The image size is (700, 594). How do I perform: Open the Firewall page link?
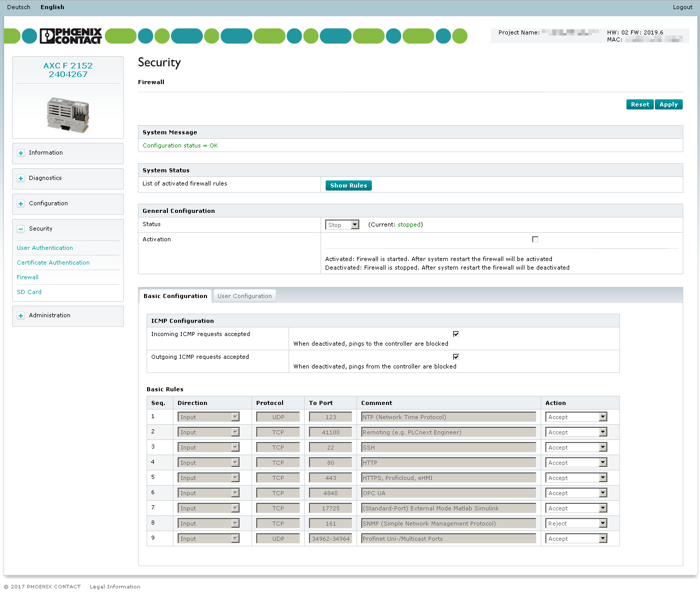[x=27, y=277]
